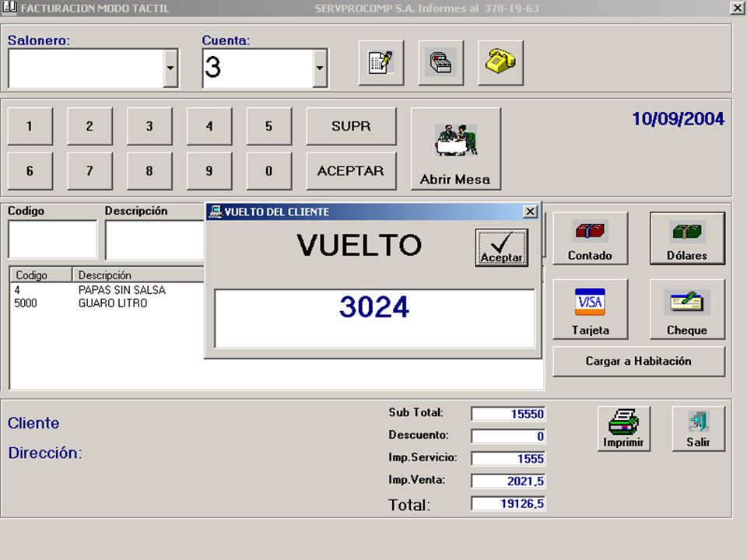Tap keypad number 7
Viewport: 747px width, 560px height.
[x=89, y=171]
